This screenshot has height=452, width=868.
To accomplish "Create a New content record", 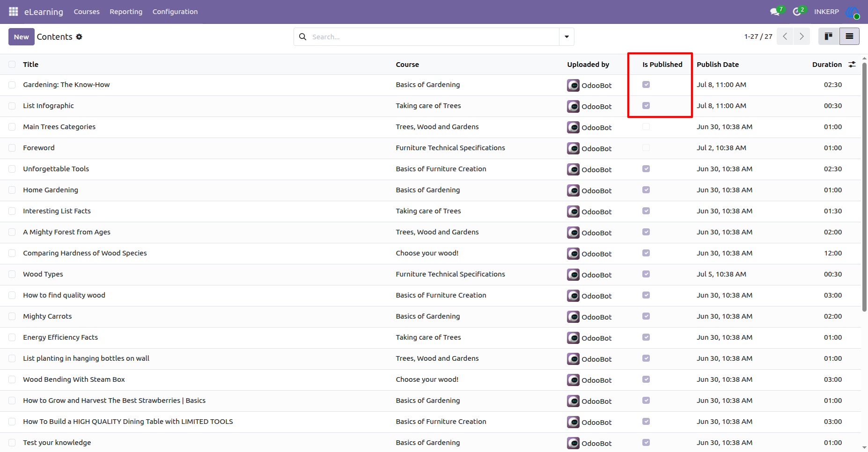I will point(22,36).
